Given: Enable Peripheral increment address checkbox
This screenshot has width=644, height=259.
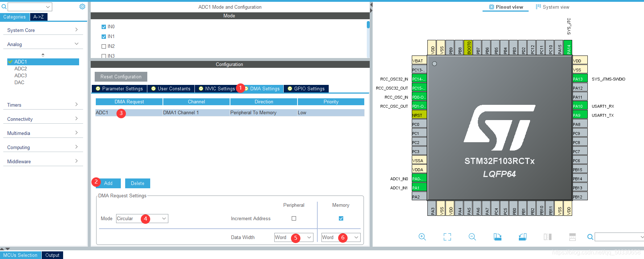Looking at the screenshot, I should tap(294, 218).
